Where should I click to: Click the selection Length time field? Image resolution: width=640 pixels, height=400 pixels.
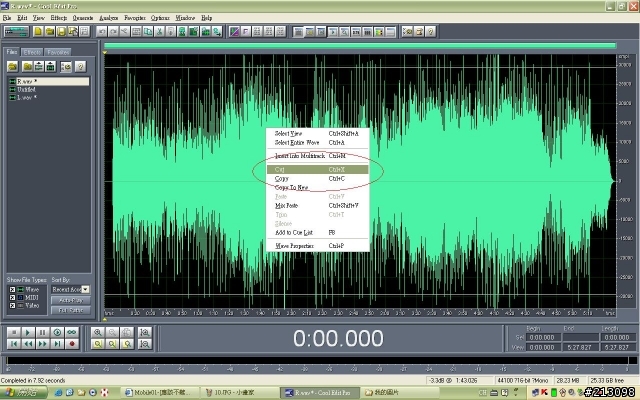617,338
